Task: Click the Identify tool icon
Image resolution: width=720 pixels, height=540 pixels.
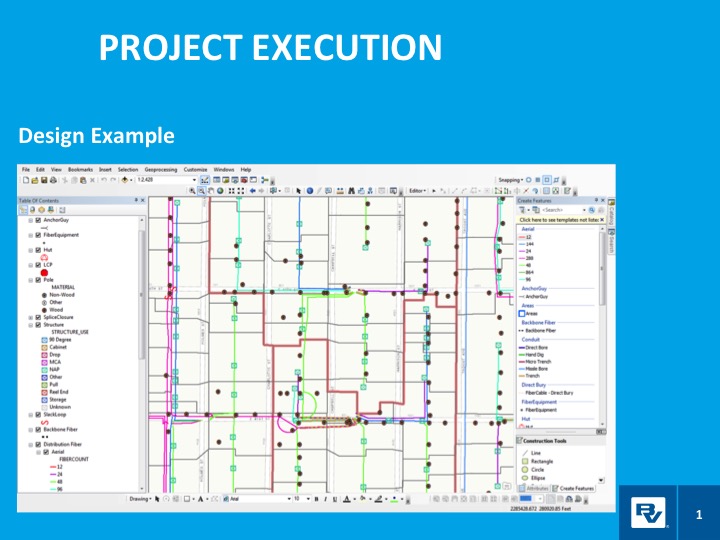Action: (310, 190)
